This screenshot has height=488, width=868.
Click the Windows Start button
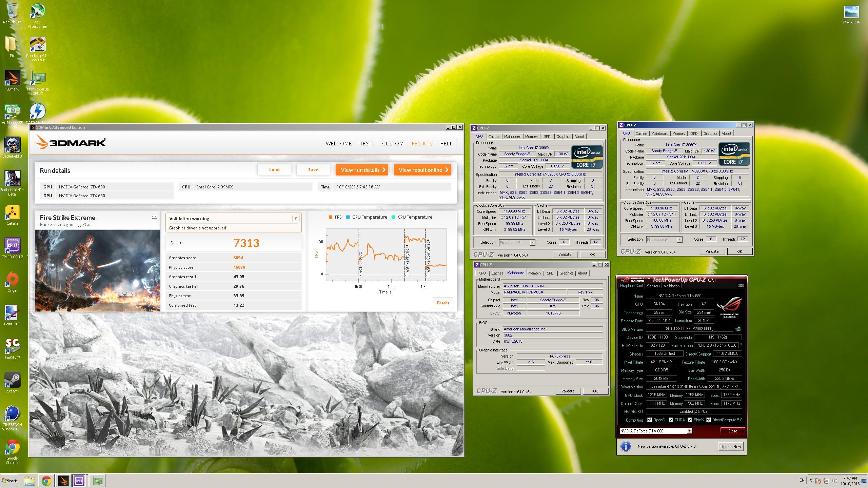point(9,481)
